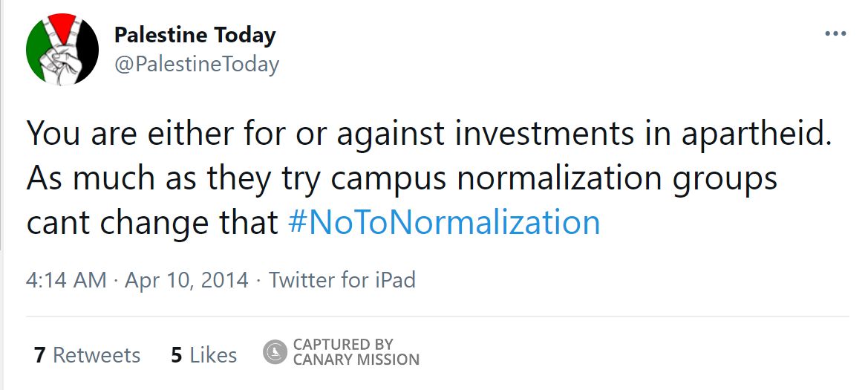Screen dimensions: 868x390
Task: Click the tweet's first sentence about apartheid investments
Action: click(x=429, y=133)
